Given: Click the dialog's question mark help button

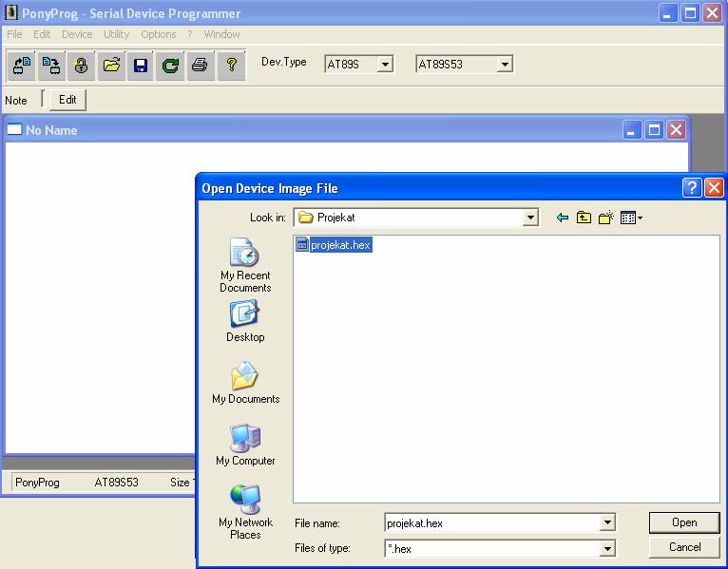Looking at the screenshot, I should click(x=692, y=187).
